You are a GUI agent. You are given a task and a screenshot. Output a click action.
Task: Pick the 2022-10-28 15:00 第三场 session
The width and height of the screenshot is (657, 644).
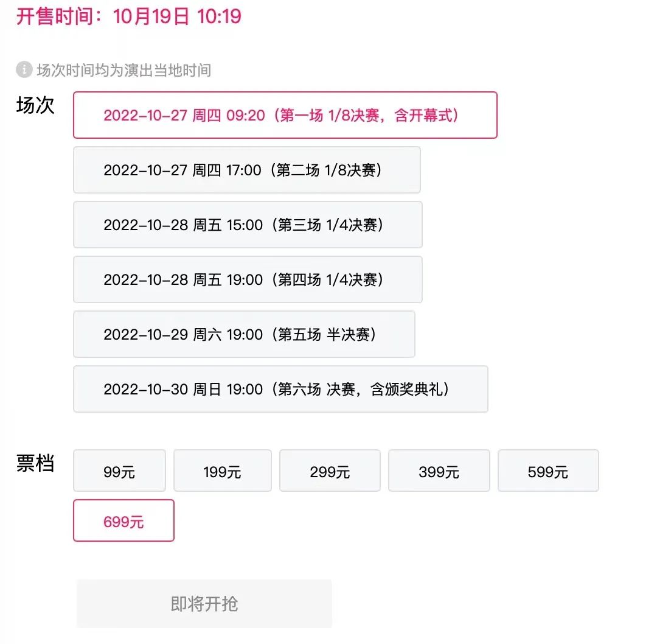[247, 225]
